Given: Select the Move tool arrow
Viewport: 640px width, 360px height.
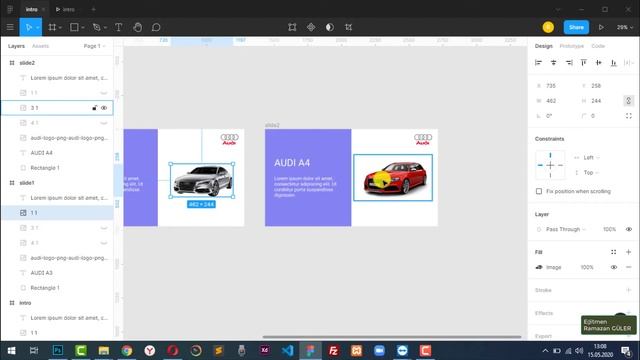Looking at the screenshot, I should click(x=28, y=27).
